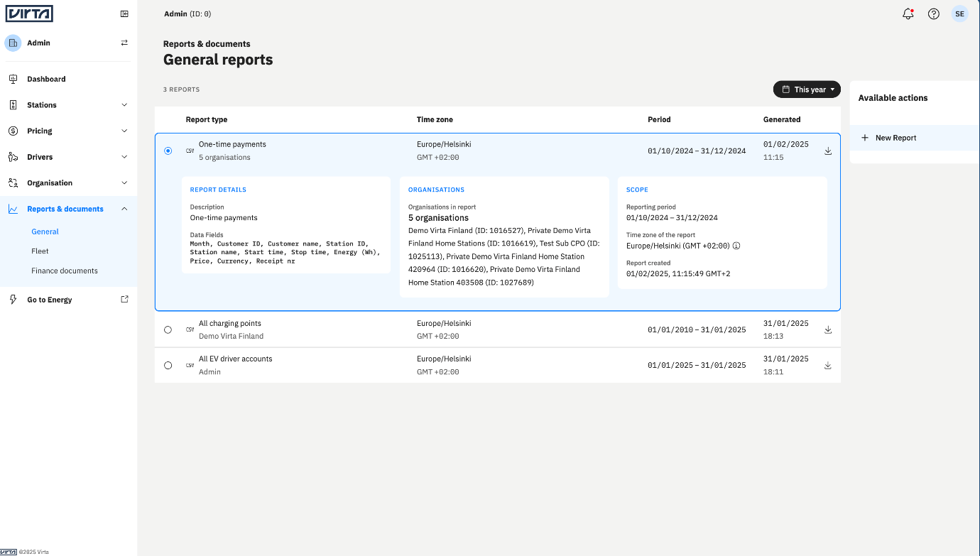Image resolution: width=980 pixels, height=556 pixels.
Task: Expand the Drivers menu chevron
Action: [x=125, y=157]
